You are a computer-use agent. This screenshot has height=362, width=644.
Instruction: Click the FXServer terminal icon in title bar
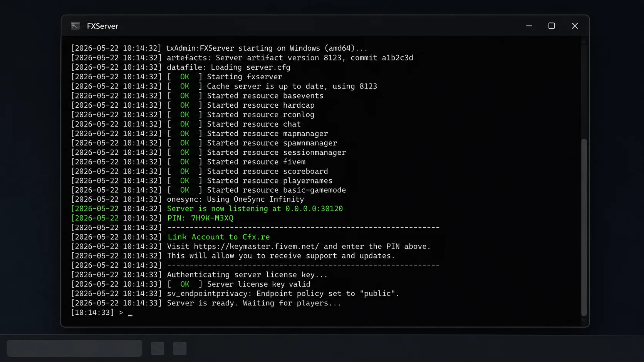(x=75, y=26)
